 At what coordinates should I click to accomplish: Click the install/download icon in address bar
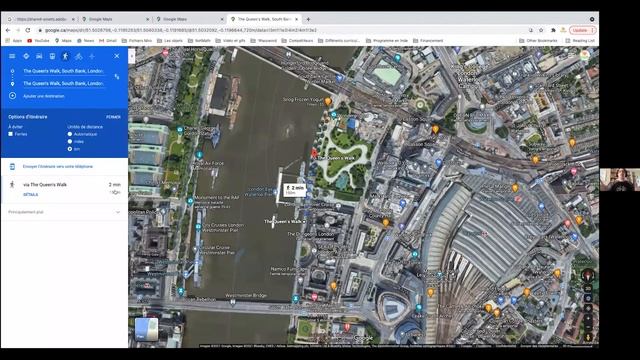tap(531, 30)
